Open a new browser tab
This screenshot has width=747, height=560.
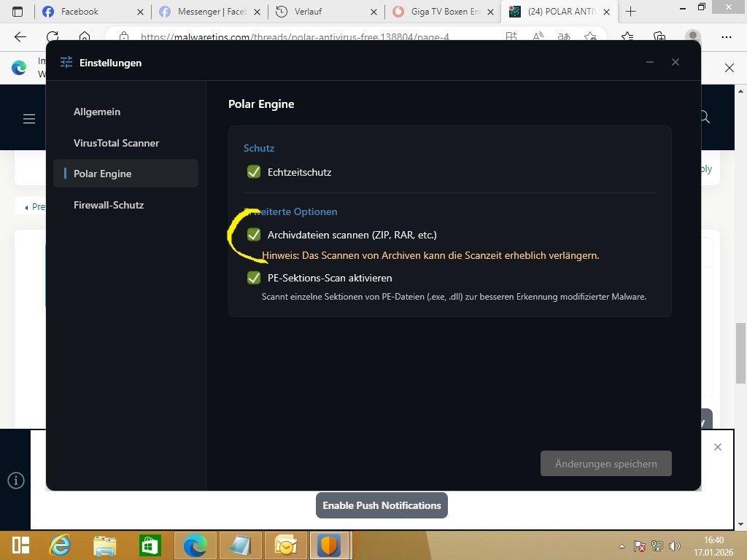pos(630,12)
